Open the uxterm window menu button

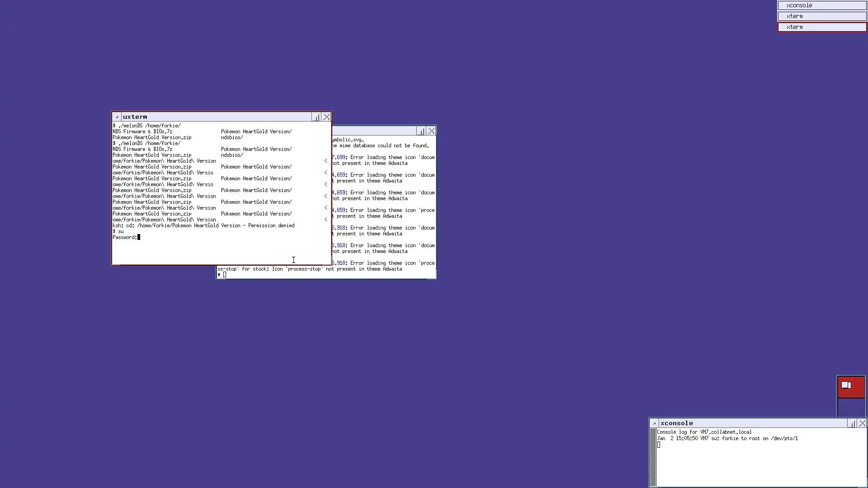(x=117, y=117)
